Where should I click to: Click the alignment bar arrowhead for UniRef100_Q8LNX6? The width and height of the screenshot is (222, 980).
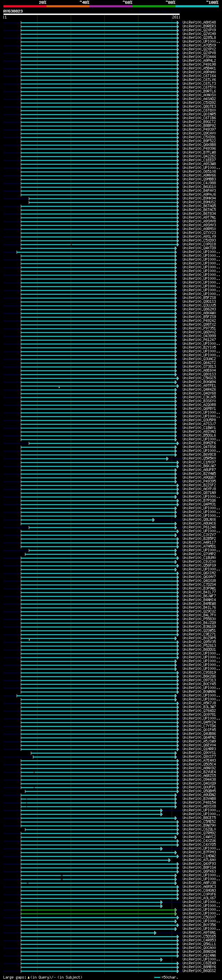click(154, 520)
